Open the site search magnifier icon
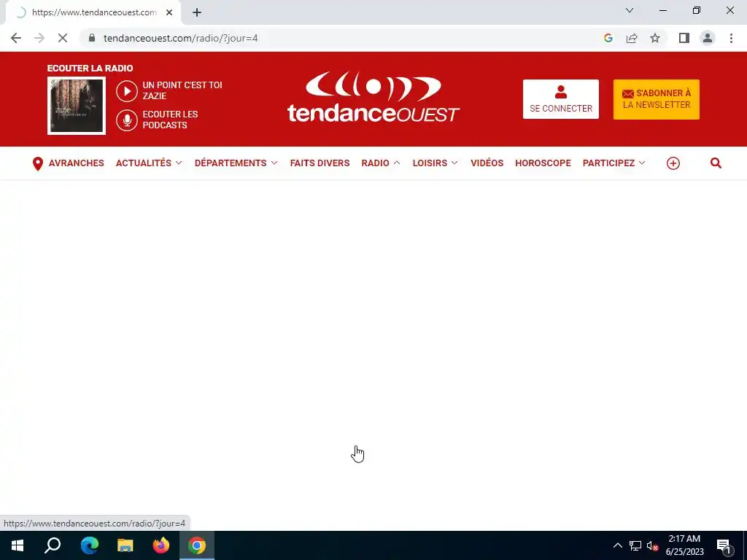The image size is (747, 560). pyautogui.click(x=716, y=163)
